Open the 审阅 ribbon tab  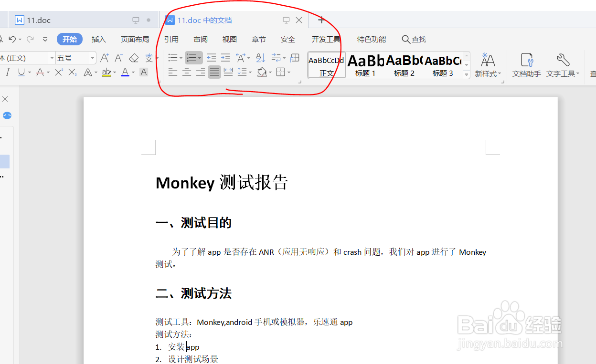click(x=201, y=39)
